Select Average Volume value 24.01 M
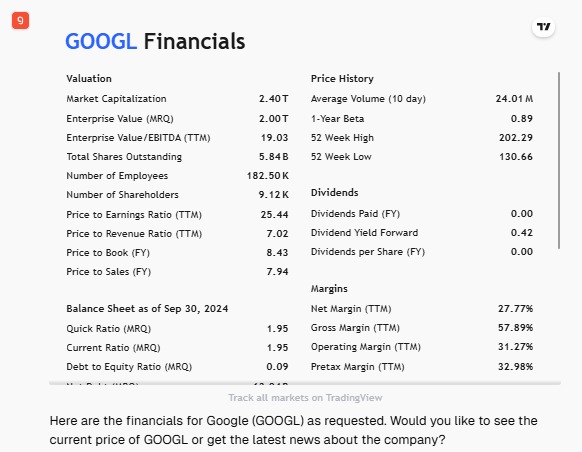Image resolution: width=582 pixels, height=452 pixels. pyautogui.click(x=514, y=99)
